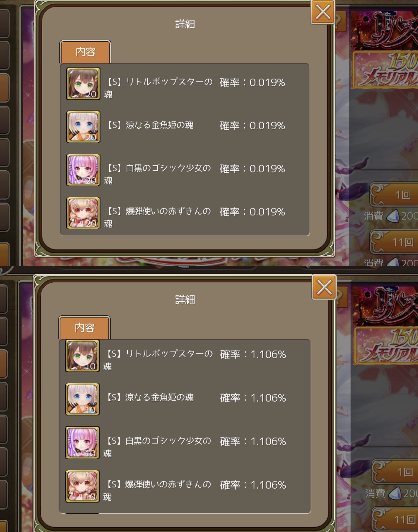Screen dimensions: 418x532
Task: Tap the red hood soul icon in top dialog
Action: 83,213
